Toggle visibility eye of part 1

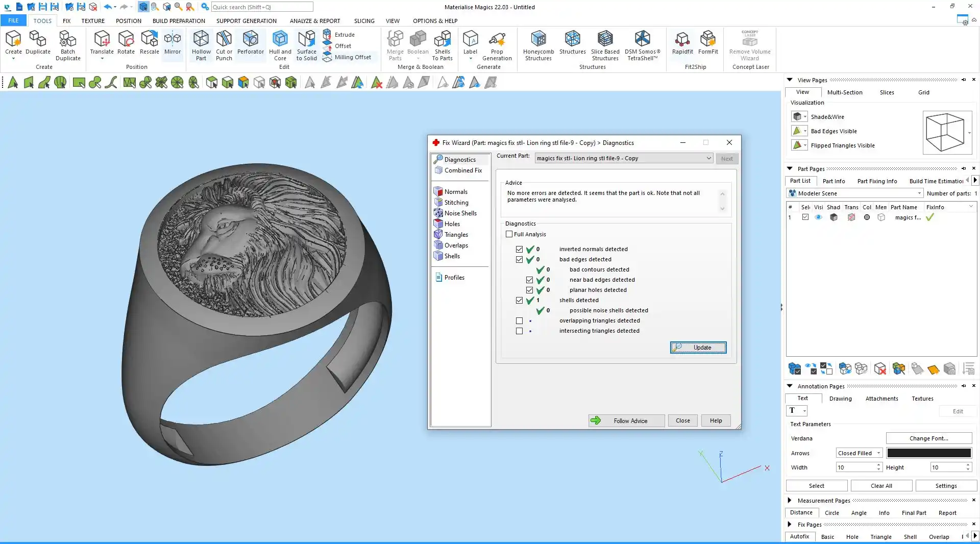tap(818, 217)
